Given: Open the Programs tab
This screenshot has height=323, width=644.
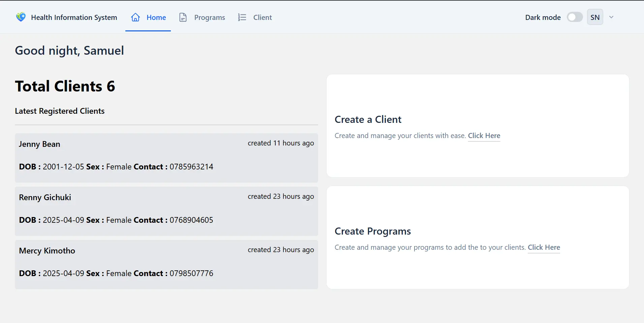Looking at the screenshot, I should click(209, 18).
